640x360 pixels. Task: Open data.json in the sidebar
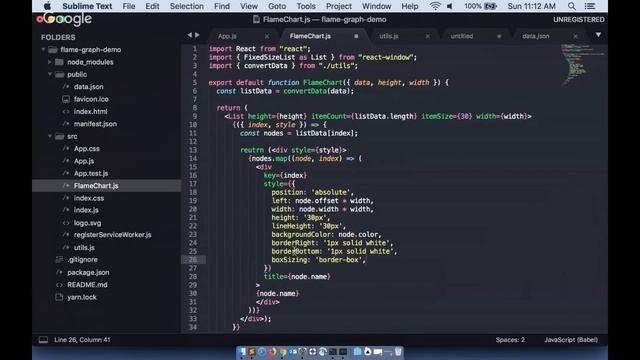click(x=89, y=87)
